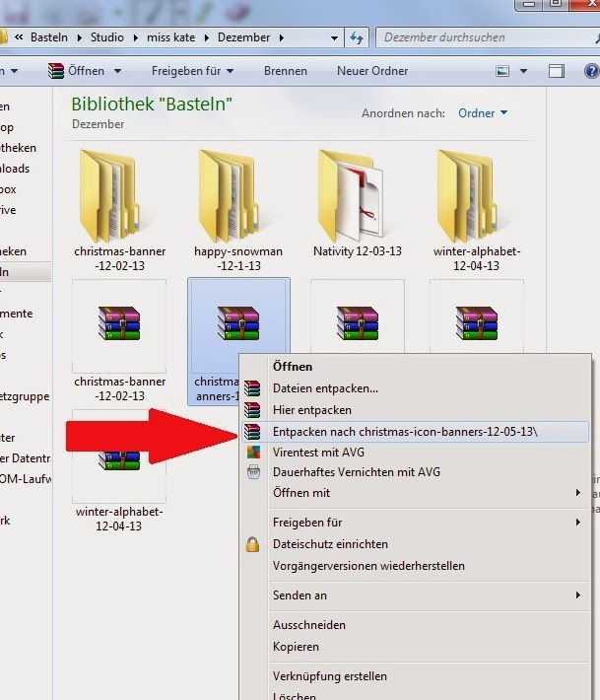Image resolution: width=600 pixels, height=700 pixels.
Task: Click Basteln in the address breadcrumb
Action: (x=49, y=37)
